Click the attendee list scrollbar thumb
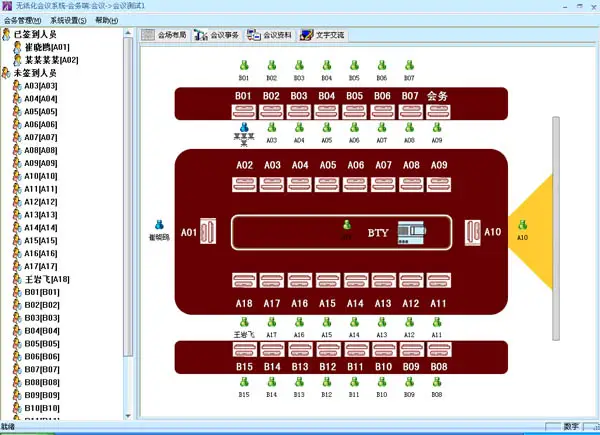The height and width of the screenshot is (435, 600). (128, 197)
